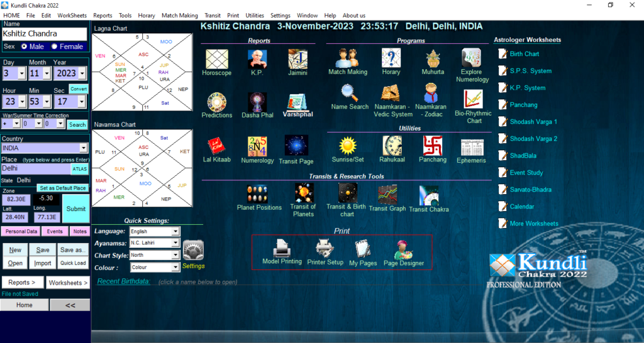
Task: Click the Place field showing Delhi
Action: click(36, 168)
